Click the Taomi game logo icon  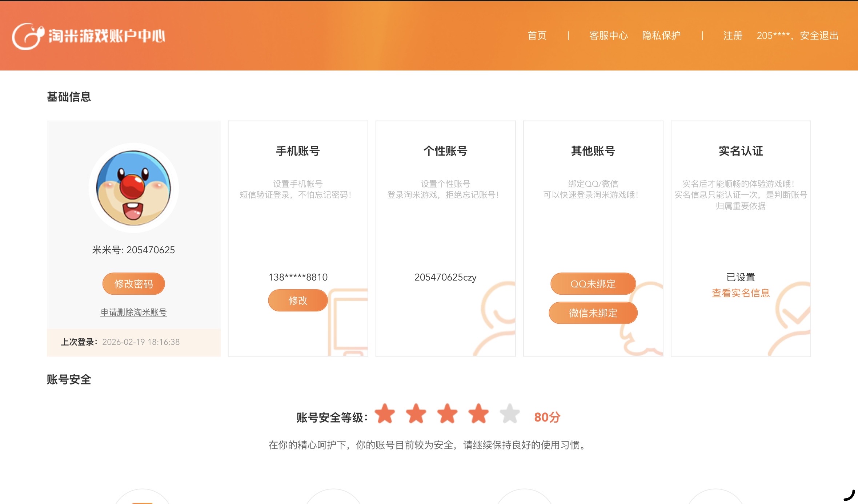(28, 36)
